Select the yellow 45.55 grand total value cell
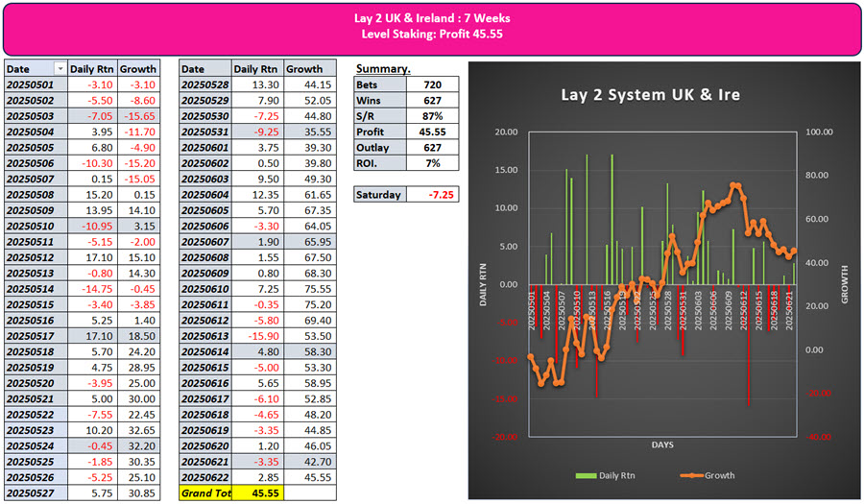864x504 pixels. pos(256,492)
